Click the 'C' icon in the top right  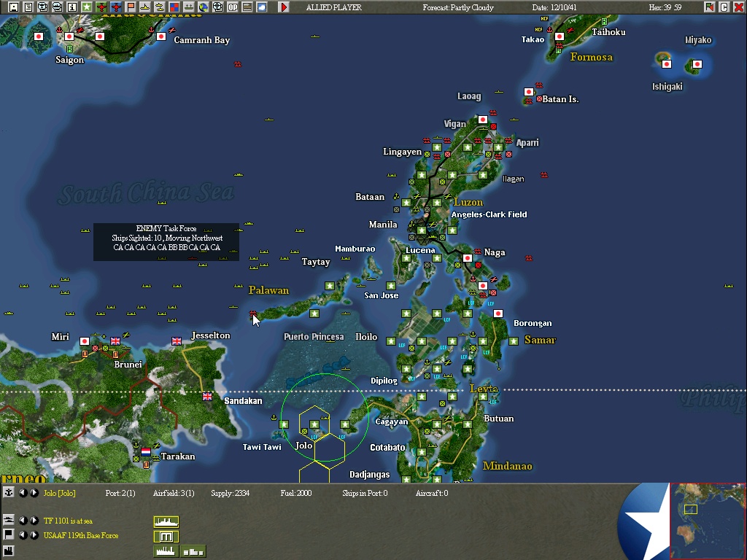[724, 7]
